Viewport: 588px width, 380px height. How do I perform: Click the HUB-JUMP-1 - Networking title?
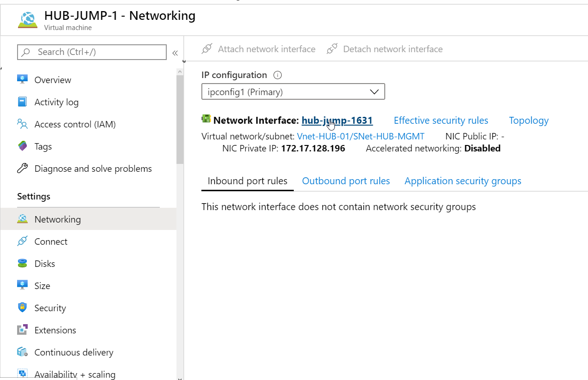120,16
